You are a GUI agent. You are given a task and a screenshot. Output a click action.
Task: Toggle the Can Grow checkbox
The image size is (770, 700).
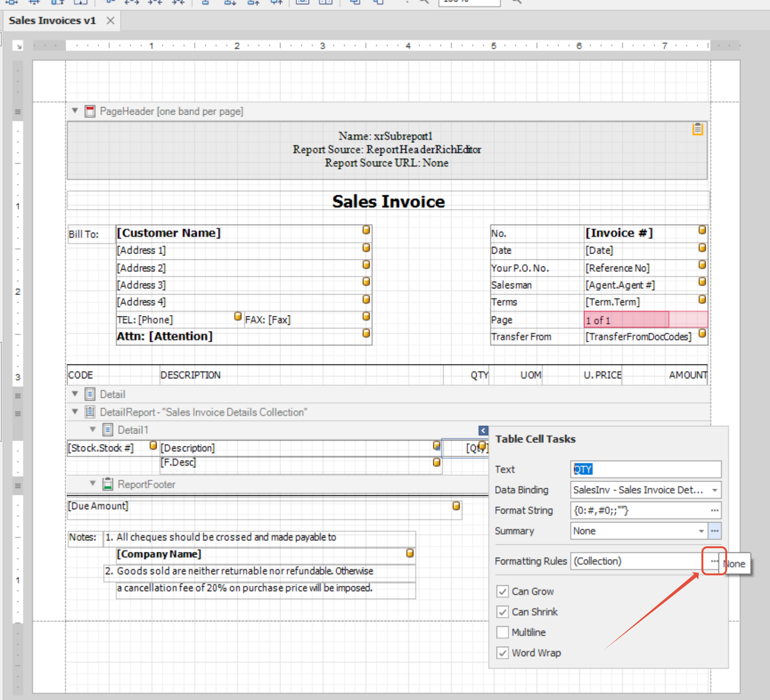(502, 591)
